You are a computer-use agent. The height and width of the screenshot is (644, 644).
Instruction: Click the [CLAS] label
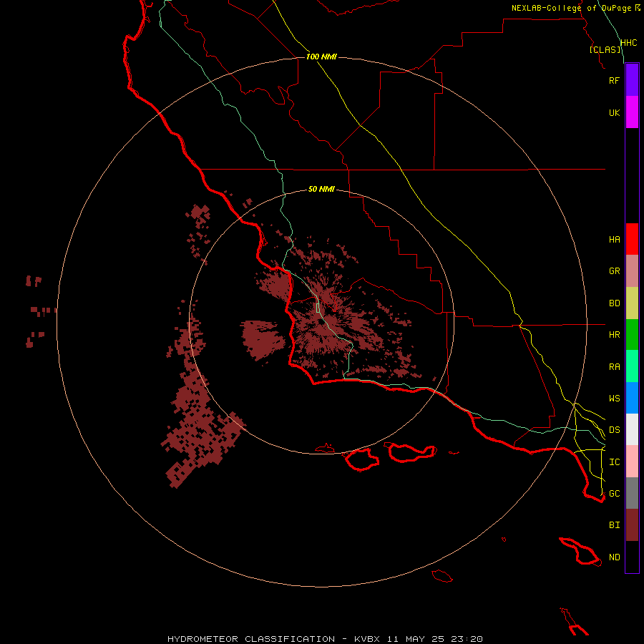(605, 49)
